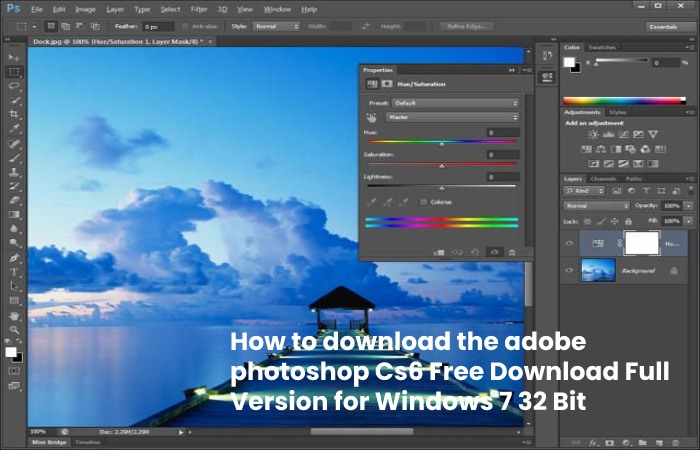Add a Curves adjustment
Image resolution: width=700 pixels, height=450 pixels.
click(x=623, y=134)
